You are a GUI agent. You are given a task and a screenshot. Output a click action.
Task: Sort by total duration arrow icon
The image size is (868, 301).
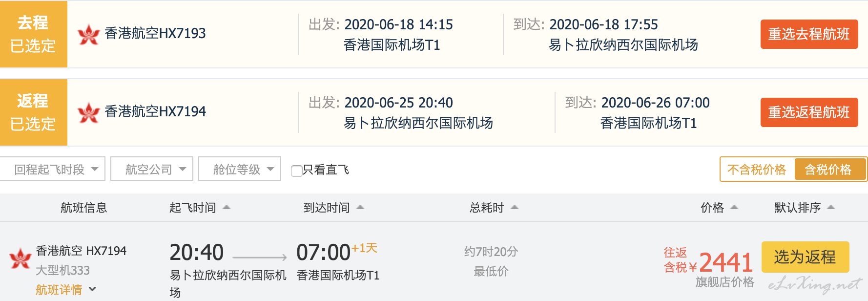point(515,208)
